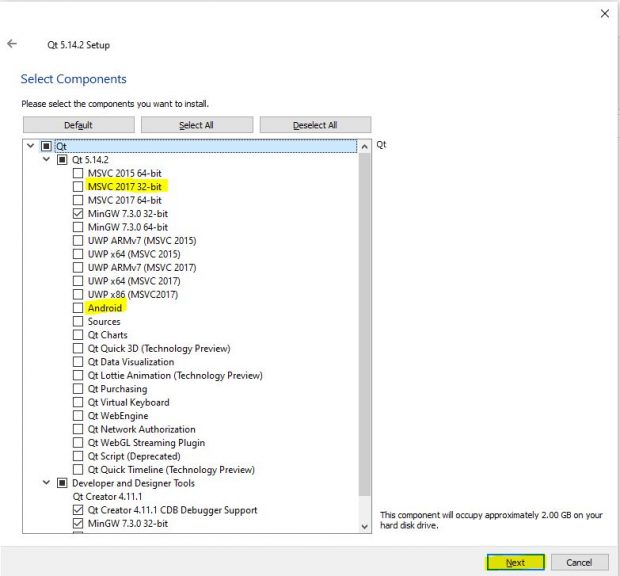Check the MSVC 2017 64-bit box
This screenshot has height=576, width=620.
pos(78,200)
